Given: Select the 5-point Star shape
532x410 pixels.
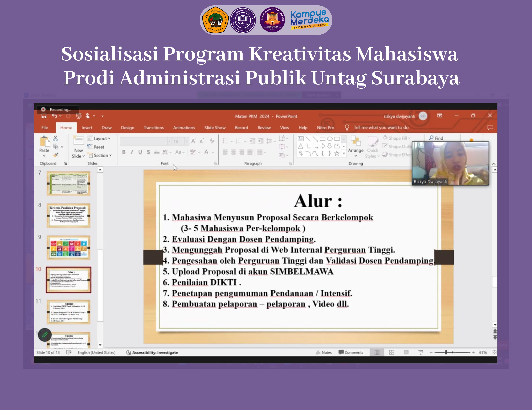Looking at the screenshot, I should point(337,153).
